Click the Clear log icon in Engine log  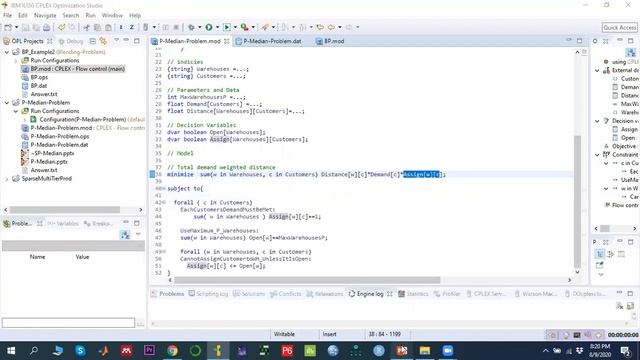pos(620,306)
